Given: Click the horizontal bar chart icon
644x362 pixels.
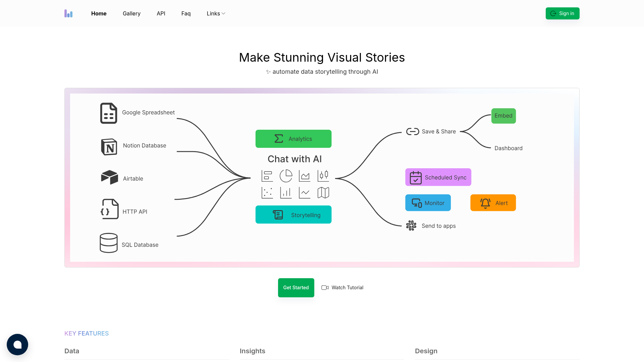Looking at the screenshot, I should click(x=267, y=176).
